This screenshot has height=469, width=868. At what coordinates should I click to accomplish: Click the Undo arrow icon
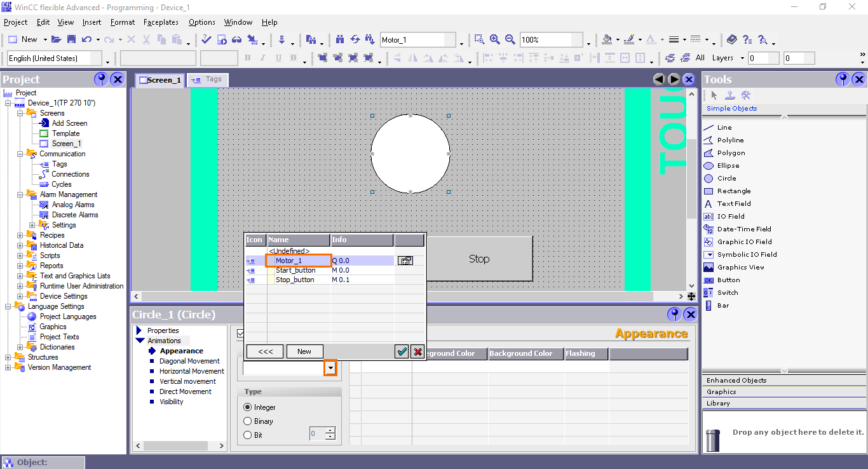pos(86,39)
